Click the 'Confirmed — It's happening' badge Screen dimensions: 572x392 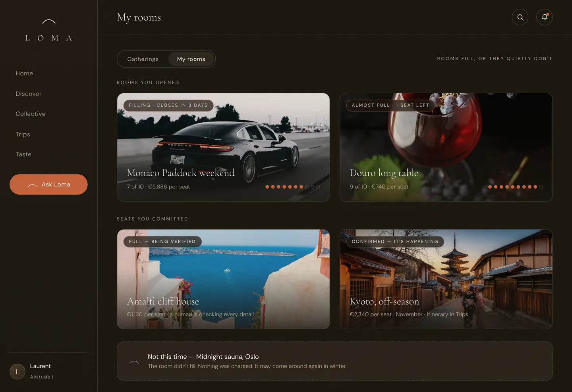(395, 242)
